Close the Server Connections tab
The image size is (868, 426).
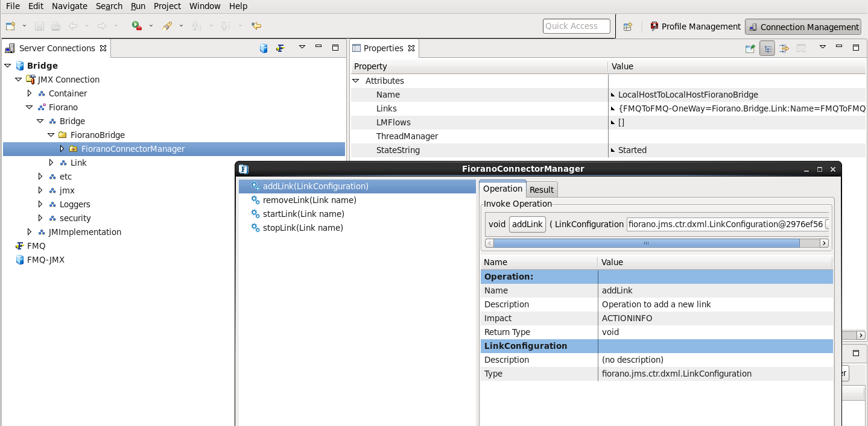[103, 48]
